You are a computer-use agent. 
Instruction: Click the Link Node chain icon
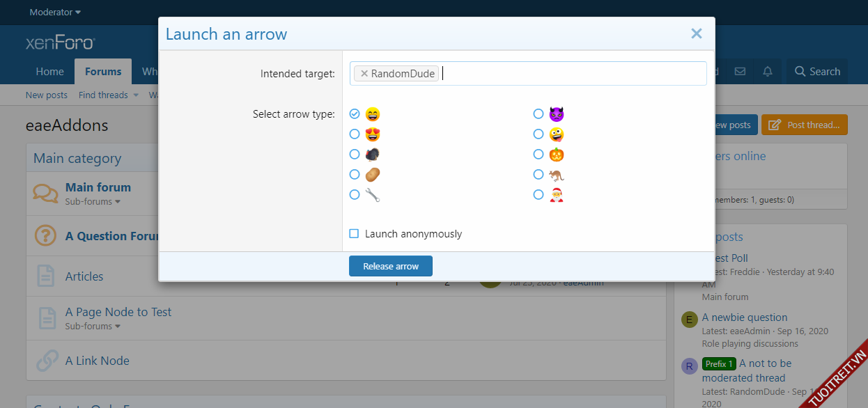click(47, 361)
